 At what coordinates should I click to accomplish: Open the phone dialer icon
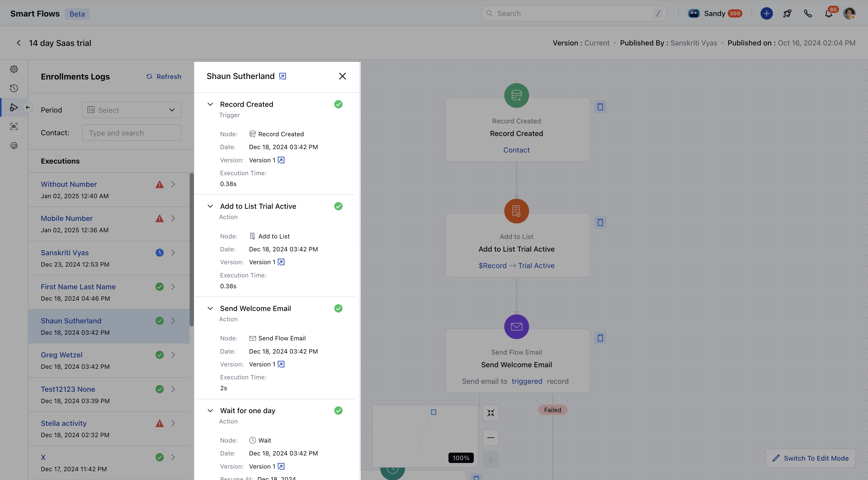tap(808, 13)
